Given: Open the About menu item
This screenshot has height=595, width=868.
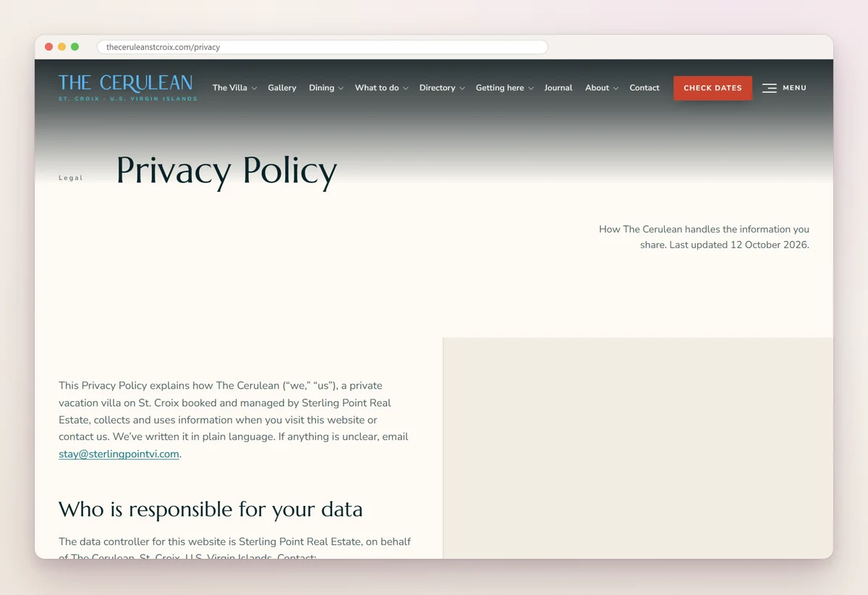Looking at the screenshot, I should point(597,88).
